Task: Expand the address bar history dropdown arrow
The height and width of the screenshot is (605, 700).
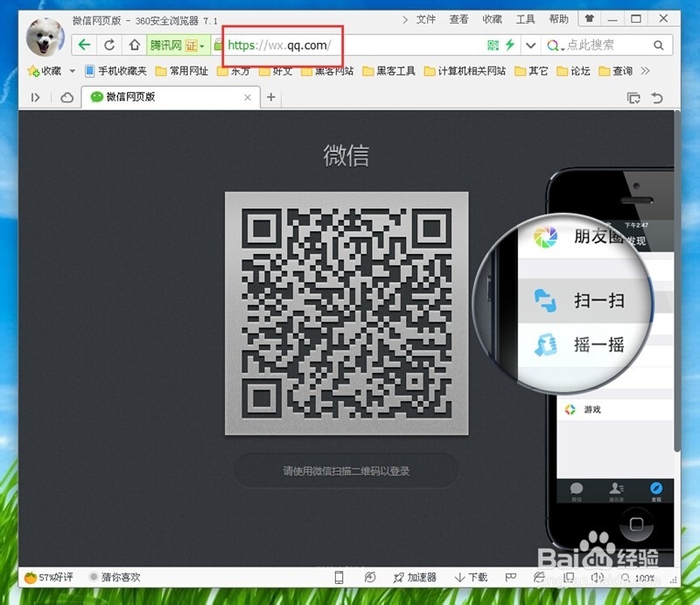Action: tap(530, 46)
